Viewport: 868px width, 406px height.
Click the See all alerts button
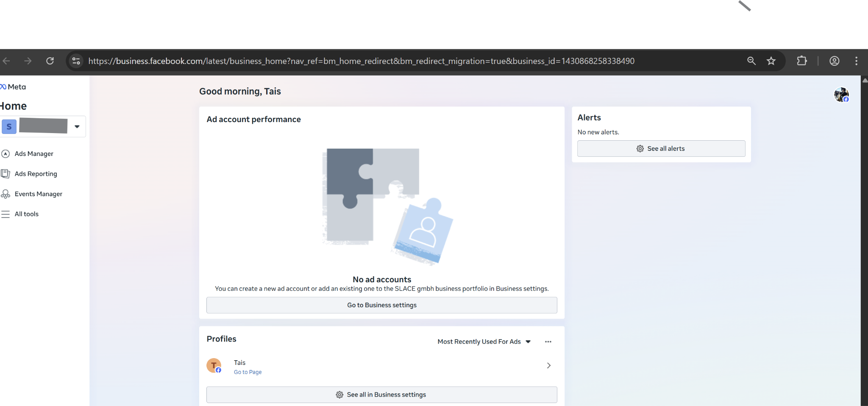coord(661,149)
